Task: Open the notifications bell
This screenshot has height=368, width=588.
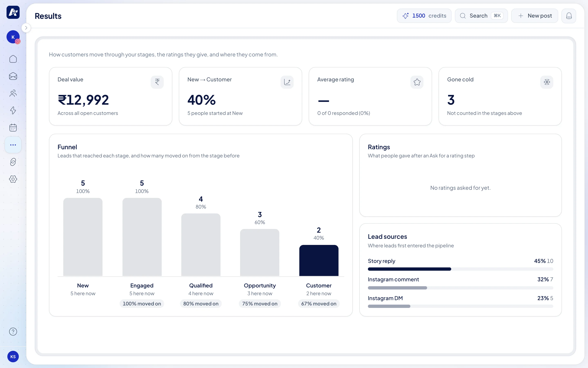Action: click(x=569, y=16)
